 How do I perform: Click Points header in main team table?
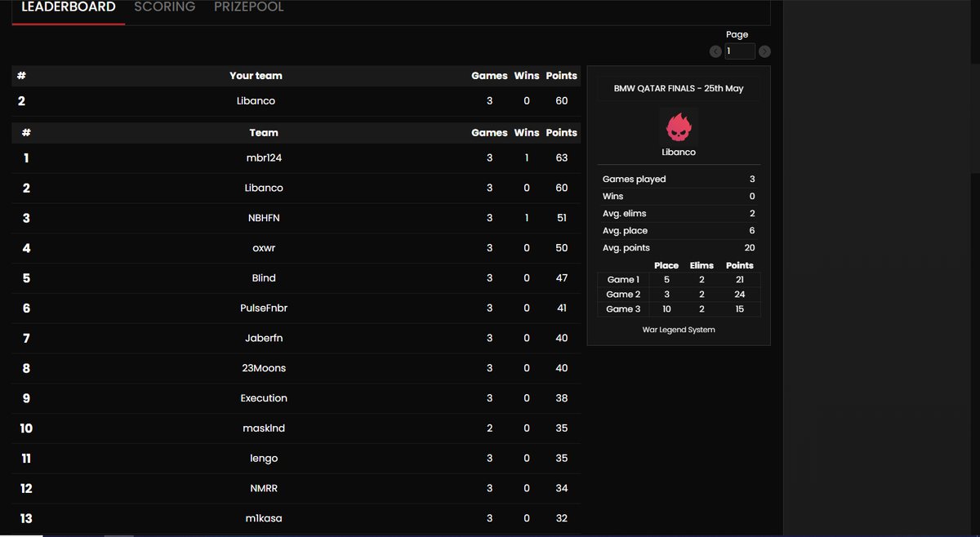(x=562, y=133)
